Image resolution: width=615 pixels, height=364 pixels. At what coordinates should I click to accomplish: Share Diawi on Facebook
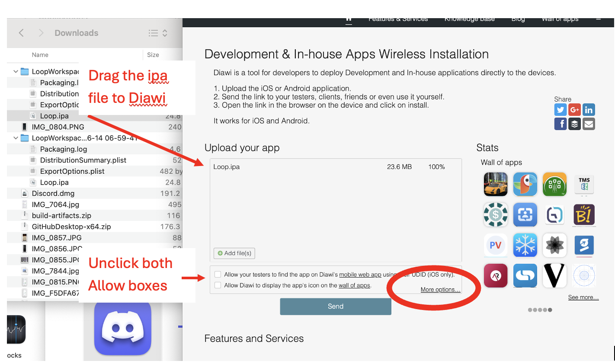[x=561, y=124]
